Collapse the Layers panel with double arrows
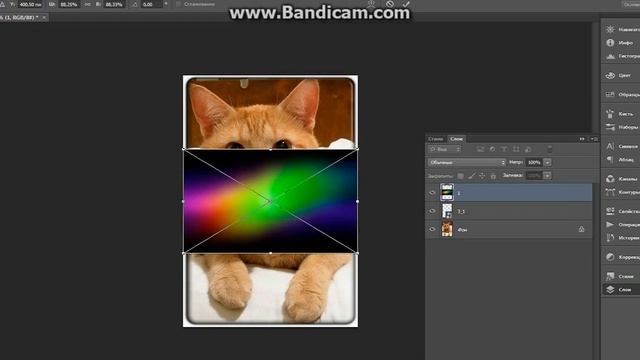 tap(582, 139)
